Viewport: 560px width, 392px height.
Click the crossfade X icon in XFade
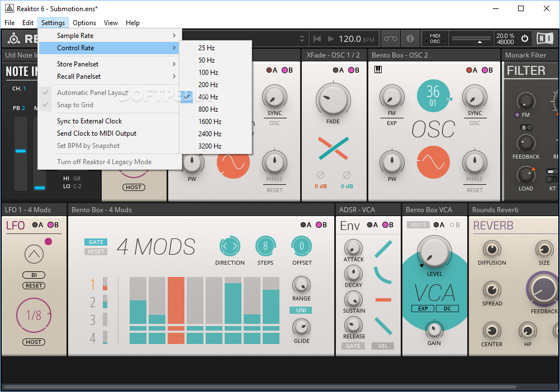(333, 148)
